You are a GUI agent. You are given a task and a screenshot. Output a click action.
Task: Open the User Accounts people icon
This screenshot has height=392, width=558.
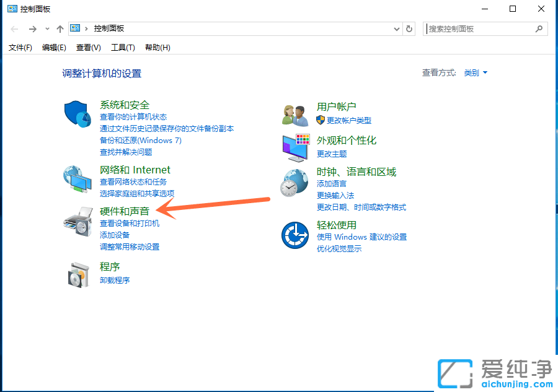(x=295, y=116)
